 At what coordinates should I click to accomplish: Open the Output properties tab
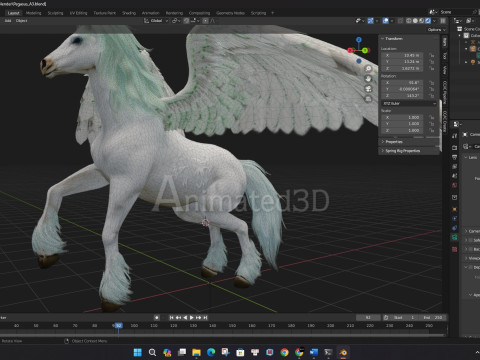454,157
